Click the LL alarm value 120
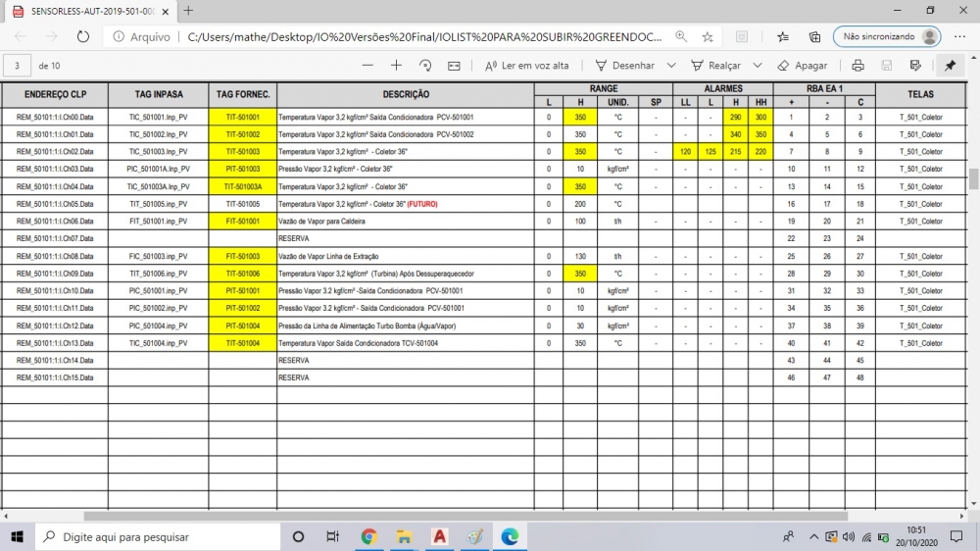The height and width of the screenshot is (551, 980). (x=686, y=151)
